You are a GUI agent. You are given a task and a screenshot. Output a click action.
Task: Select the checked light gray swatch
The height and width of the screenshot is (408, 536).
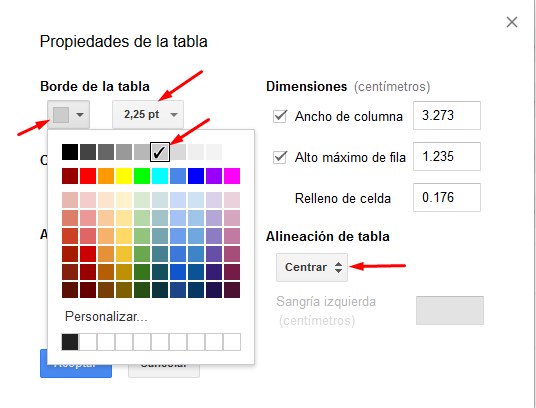coord(160,152)
